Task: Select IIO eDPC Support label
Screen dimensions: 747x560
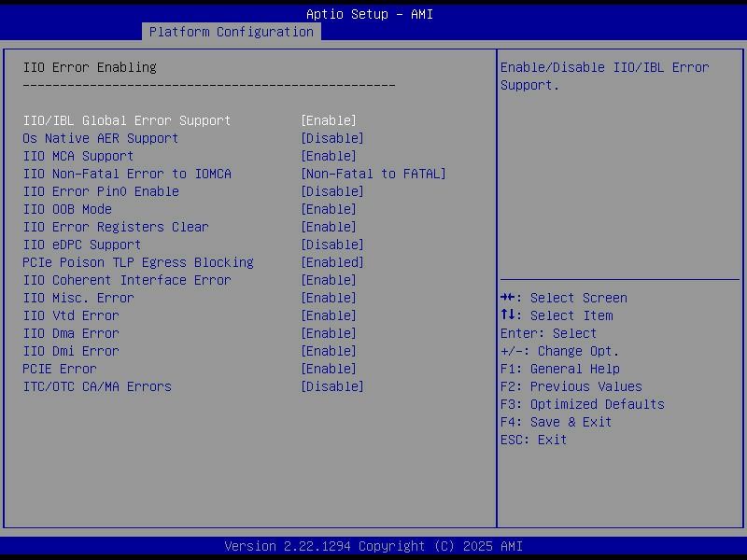Action: tap(82, 245)
